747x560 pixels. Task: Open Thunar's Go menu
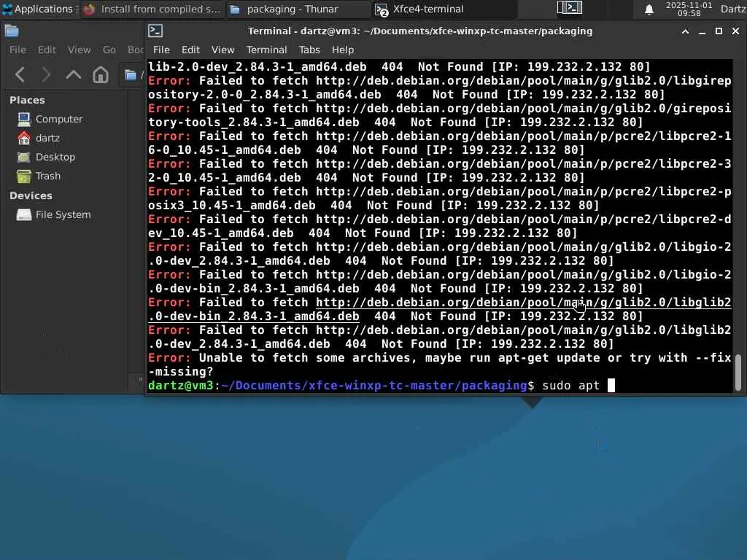(109, 50)
